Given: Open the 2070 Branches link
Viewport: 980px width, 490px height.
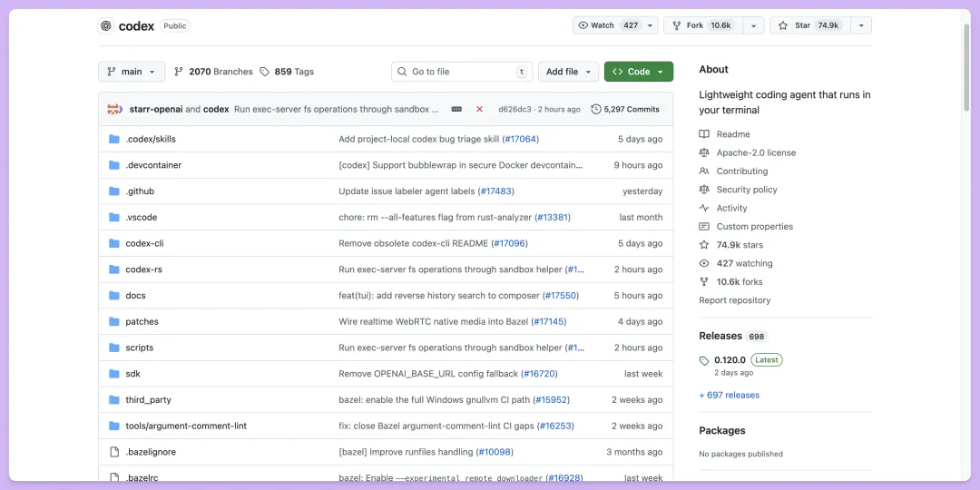Looking at the screenshot, I should click(213, 72).
